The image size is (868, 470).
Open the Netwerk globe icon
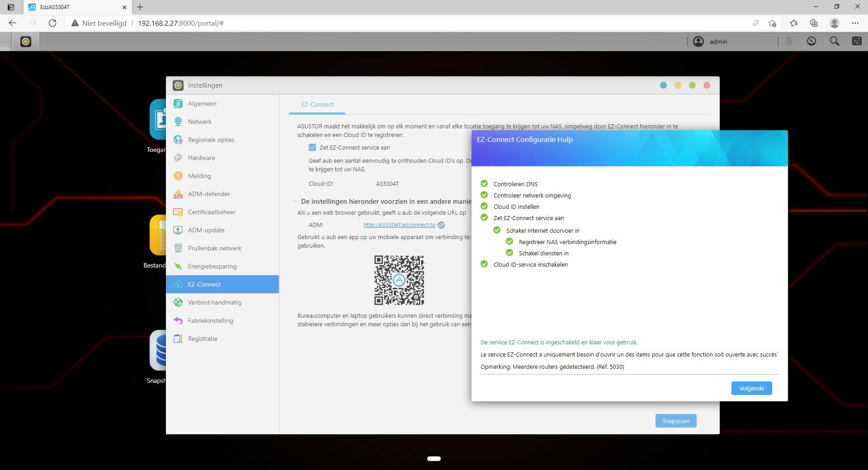(178, 122)
